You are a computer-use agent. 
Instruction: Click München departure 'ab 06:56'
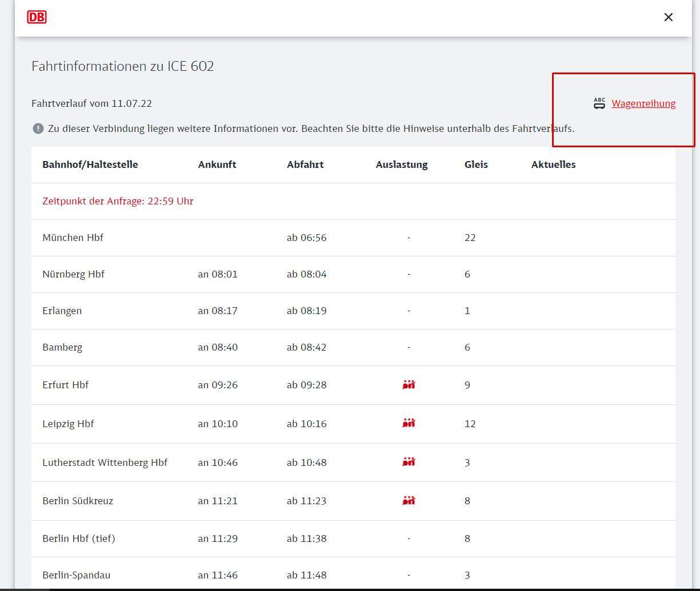pyautogui.click(x=306, y=238)
